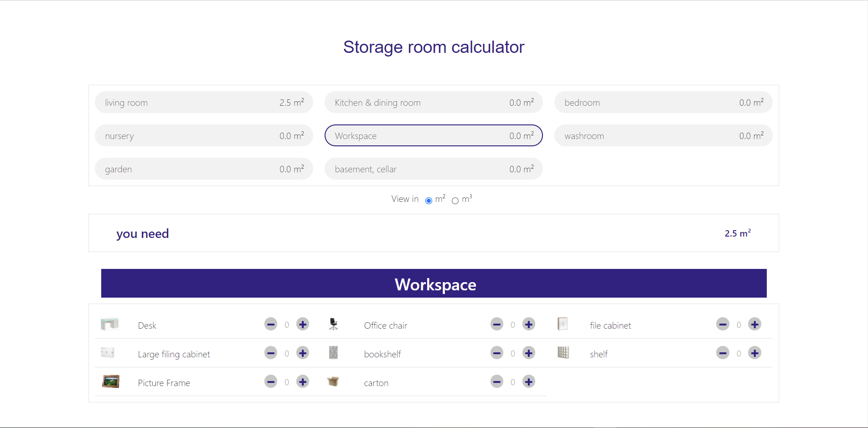Click the Large filing cabinet image
The image size is (868, 428).
click(108, 352)
